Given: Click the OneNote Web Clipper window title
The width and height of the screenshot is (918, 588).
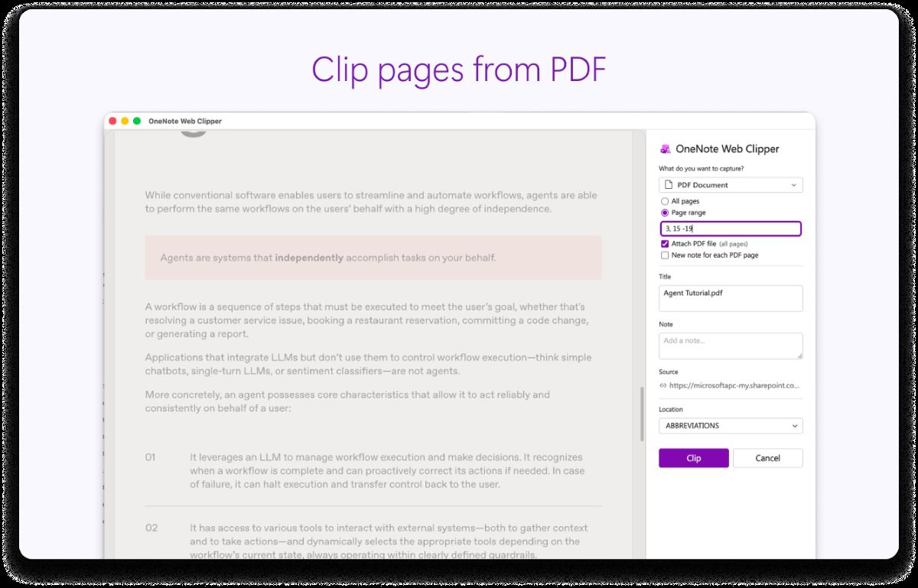Looking at the screenshot, I should pos(185,121).
